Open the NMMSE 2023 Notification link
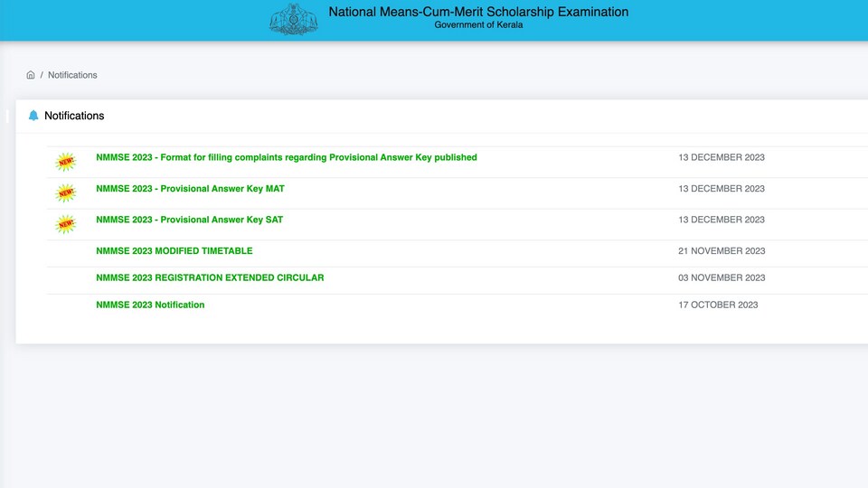The height and width of the screenshot is (488, 868). coord(150,305)
